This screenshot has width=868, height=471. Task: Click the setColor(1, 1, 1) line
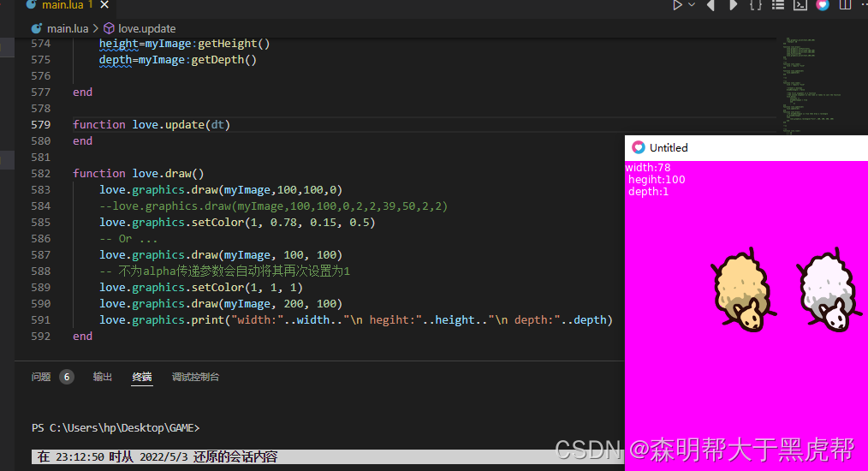(x=201, y=288)
